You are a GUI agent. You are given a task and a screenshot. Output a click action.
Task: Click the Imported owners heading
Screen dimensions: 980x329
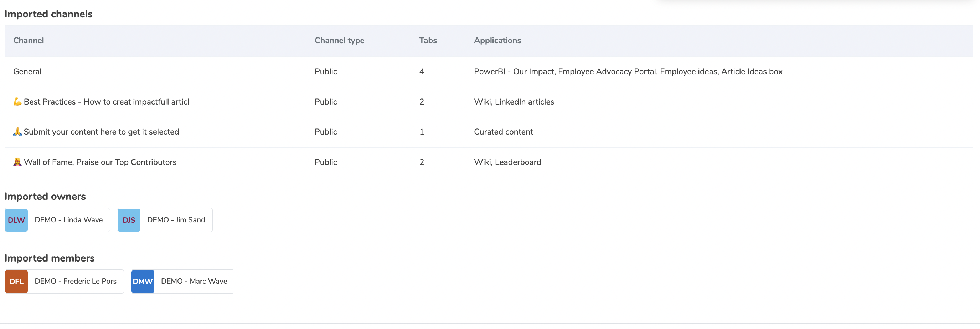pos(45,197)
